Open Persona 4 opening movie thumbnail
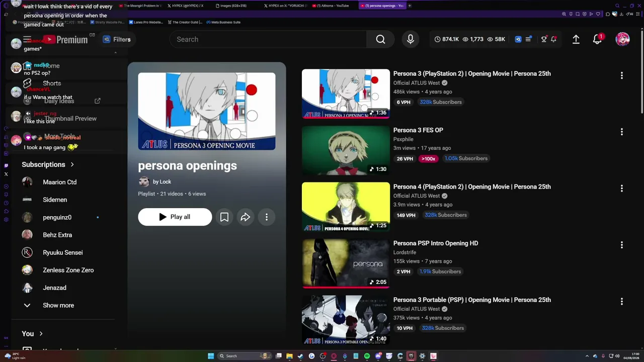Image resolution: width=644 pixels, height=362 pixels. [346, 207]
